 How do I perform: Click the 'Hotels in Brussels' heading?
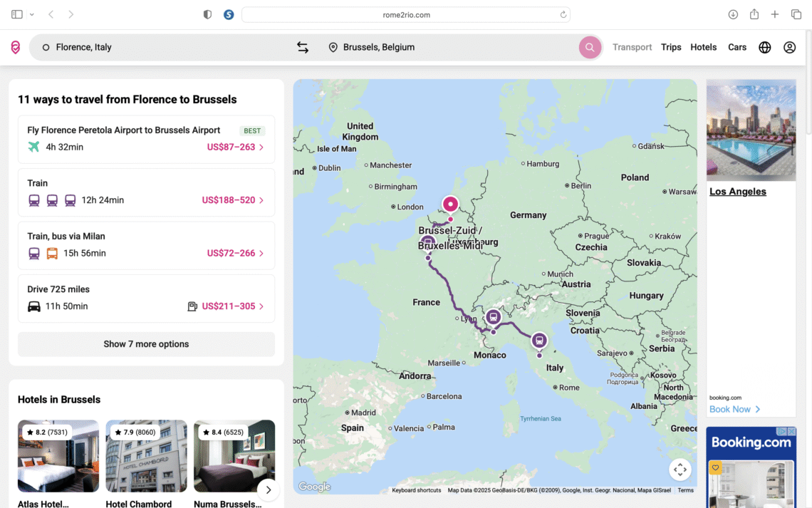pyautogui.click(x=59, y=400)
